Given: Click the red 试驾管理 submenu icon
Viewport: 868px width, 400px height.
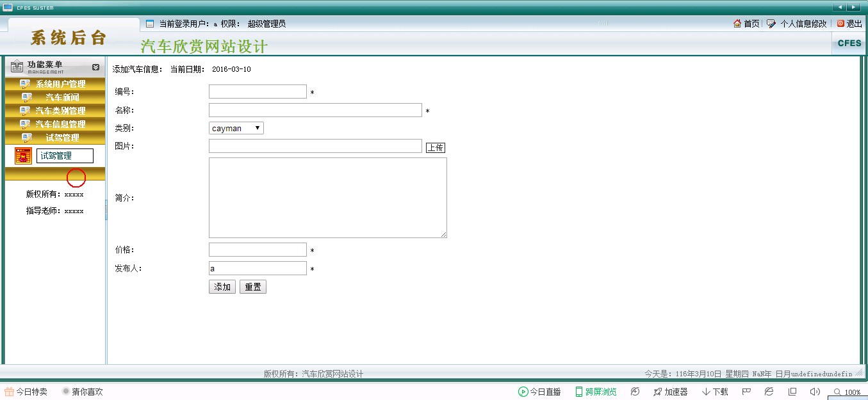Looking at the screenshot, I should pyautogui.click(x=23, y=156).
